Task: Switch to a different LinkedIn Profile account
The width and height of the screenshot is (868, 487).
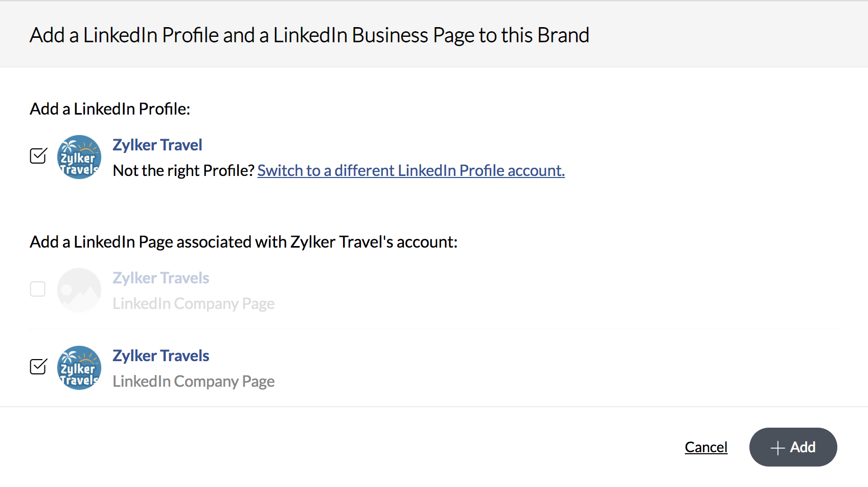Action: coord(410,170)
